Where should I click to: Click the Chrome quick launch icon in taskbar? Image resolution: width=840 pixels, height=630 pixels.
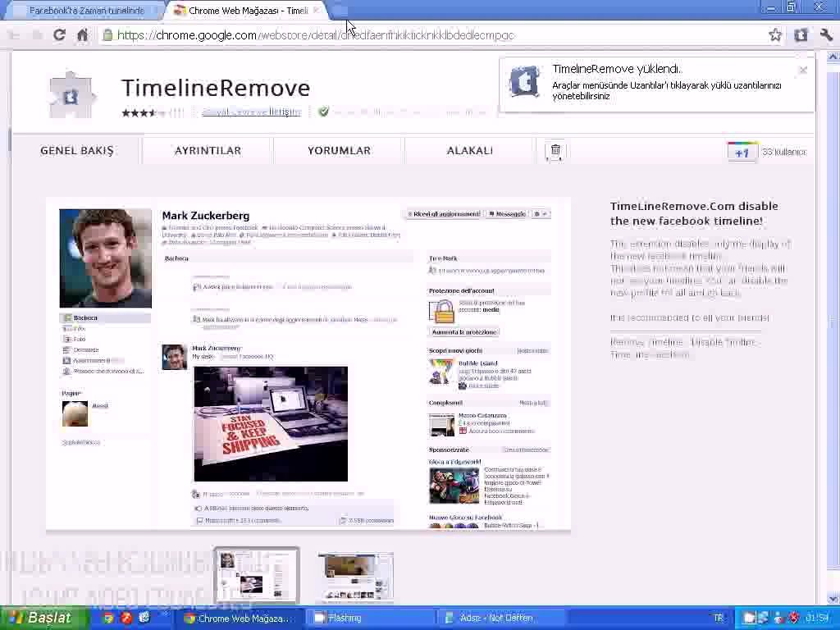(109, 618)
